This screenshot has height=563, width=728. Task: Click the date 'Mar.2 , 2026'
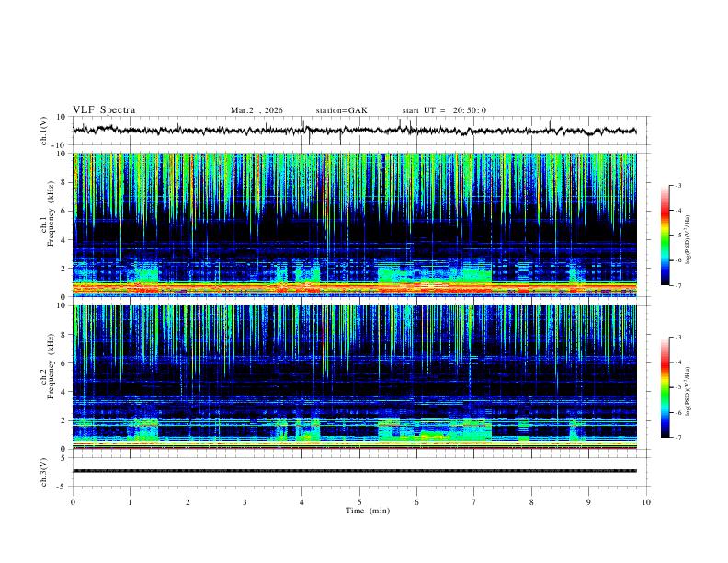(256, 110)
